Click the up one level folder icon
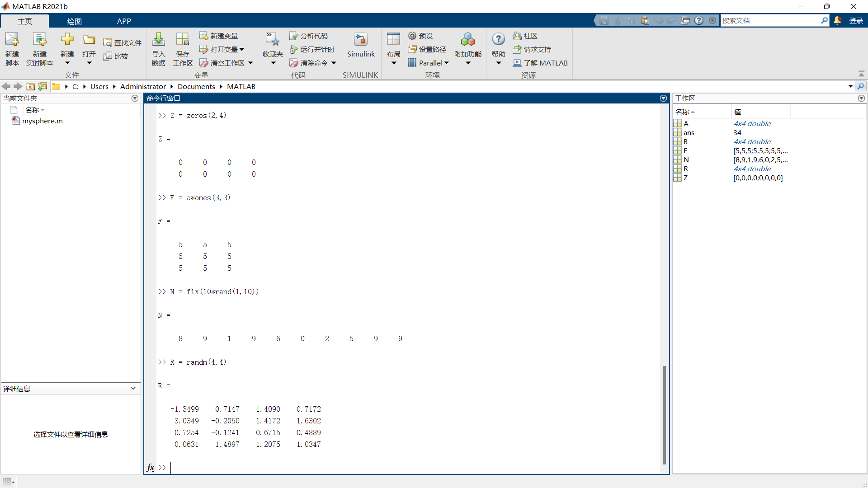This screenshot has width=868, height=488. (x=30, y=86)
